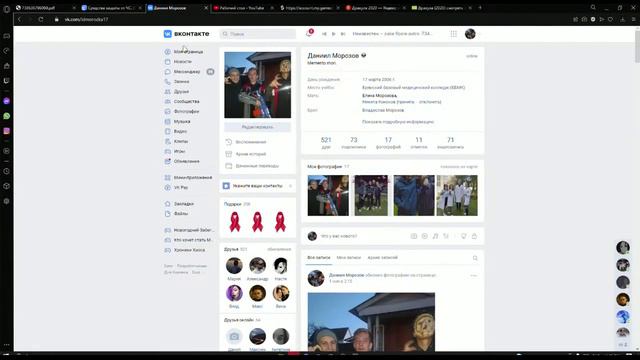This screenshot has height=360, width=640.
Task: Click the Редактировать button under profile photo
Action: pos(258,127)
